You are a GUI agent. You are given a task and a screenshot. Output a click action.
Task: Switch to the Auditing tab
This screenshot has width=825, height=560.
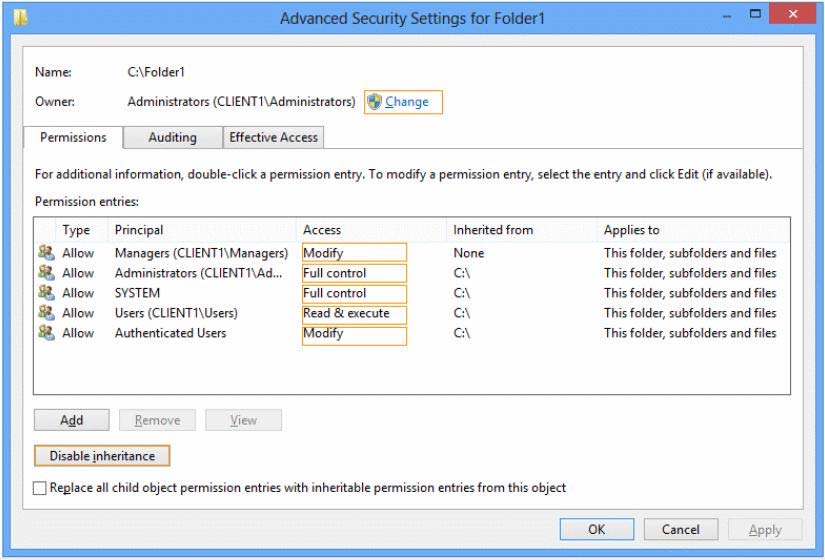[x=173, y=137]
